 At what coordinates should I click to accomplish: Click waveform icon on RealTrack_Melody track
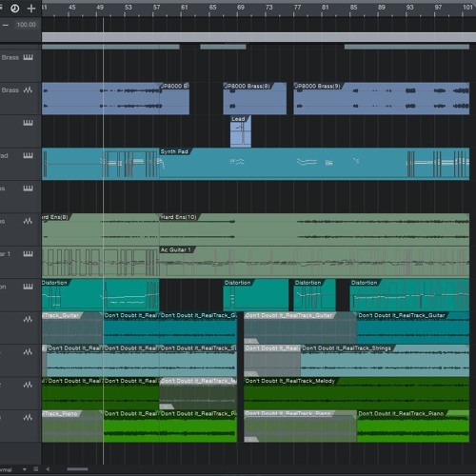click(x=28, y=385)
